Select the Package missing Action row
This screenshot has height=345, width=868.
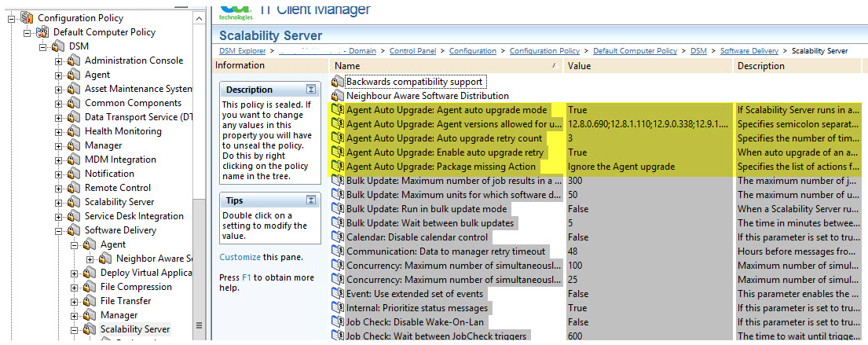coord(441,167)
